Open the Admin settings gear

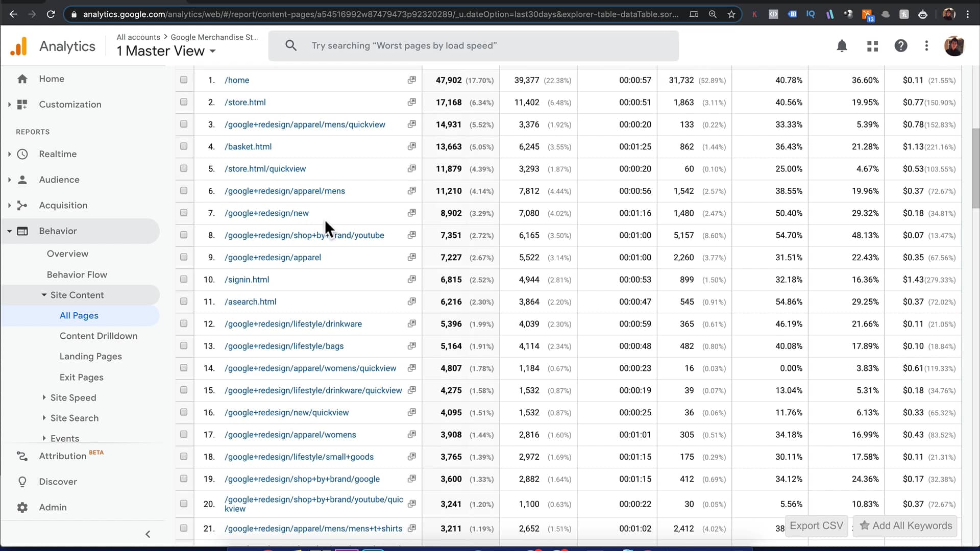coord(22,507)
